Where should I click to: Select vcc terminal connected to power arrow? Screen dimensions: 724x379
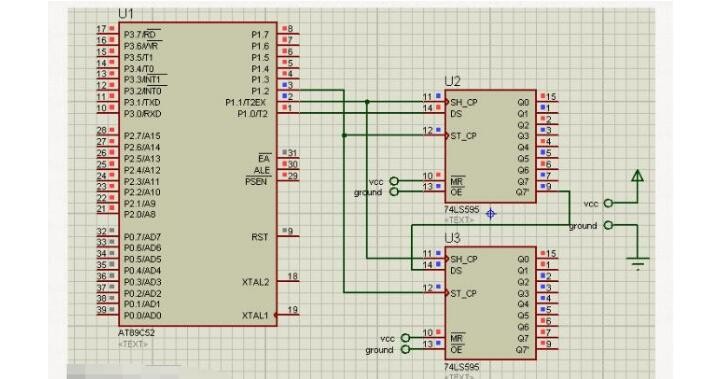[609, 203]
